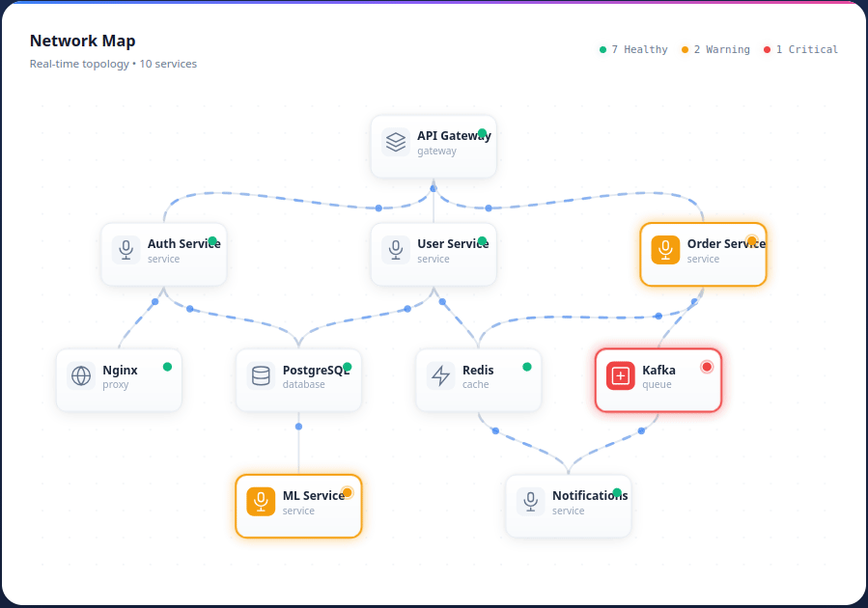Click the API Gateway layers icon
868x608 pixels.
396,142
